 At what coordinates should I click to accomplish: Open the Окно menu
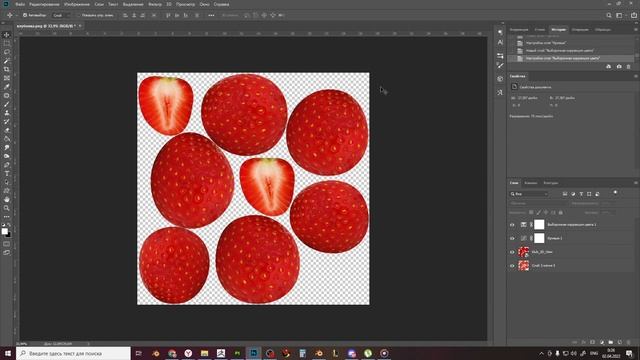pos(204,4)
